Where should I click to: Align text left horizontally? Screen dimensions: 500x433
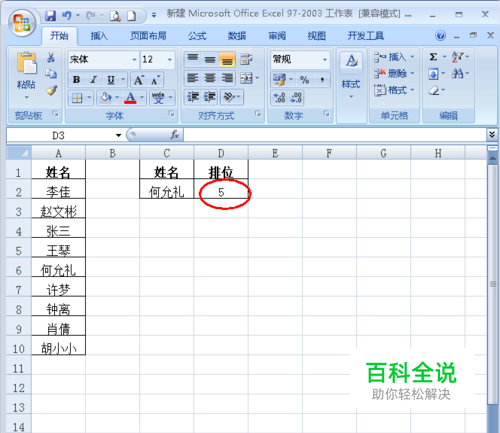193,78
